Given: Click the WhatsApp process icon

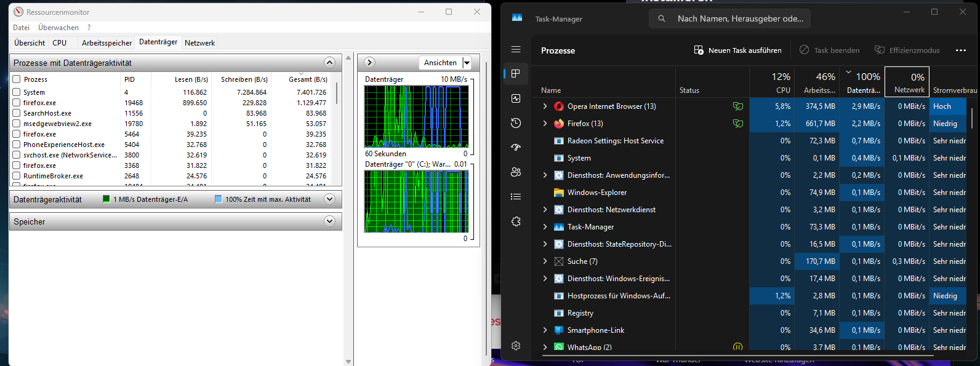Looking at the screenshot, I should pyautogui.click(x=559, y=348).
